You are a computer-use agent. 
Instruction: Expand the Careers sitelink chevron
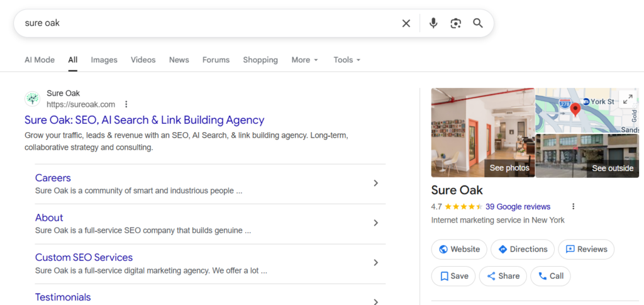pyautogui.click(x=375, y=183)
